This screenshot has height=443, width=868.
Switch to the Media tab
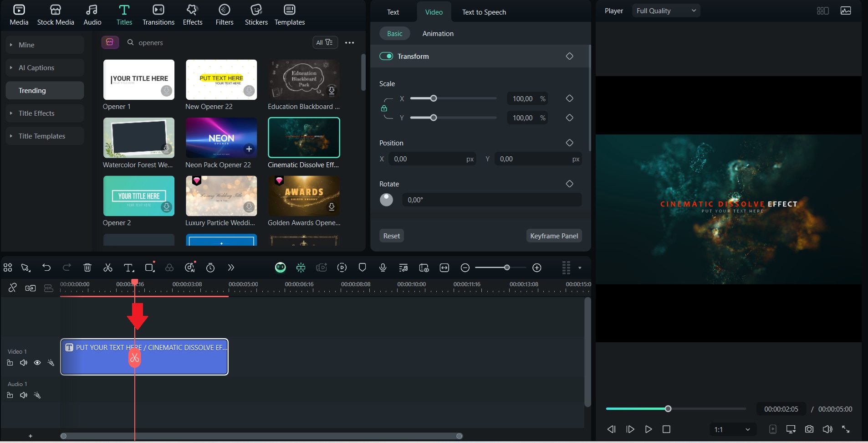point(19,15)
